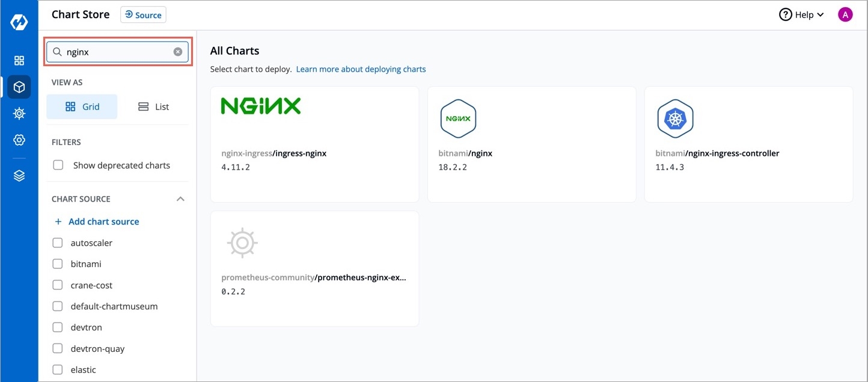Clear the nginx search text
This screenshot has height=382, width=868.
tap(178, 52)
